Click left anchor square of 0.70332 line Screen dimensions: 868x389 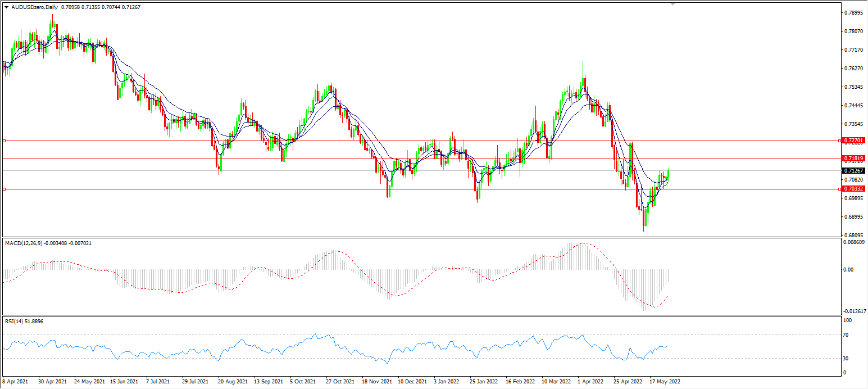coord(4,189)
